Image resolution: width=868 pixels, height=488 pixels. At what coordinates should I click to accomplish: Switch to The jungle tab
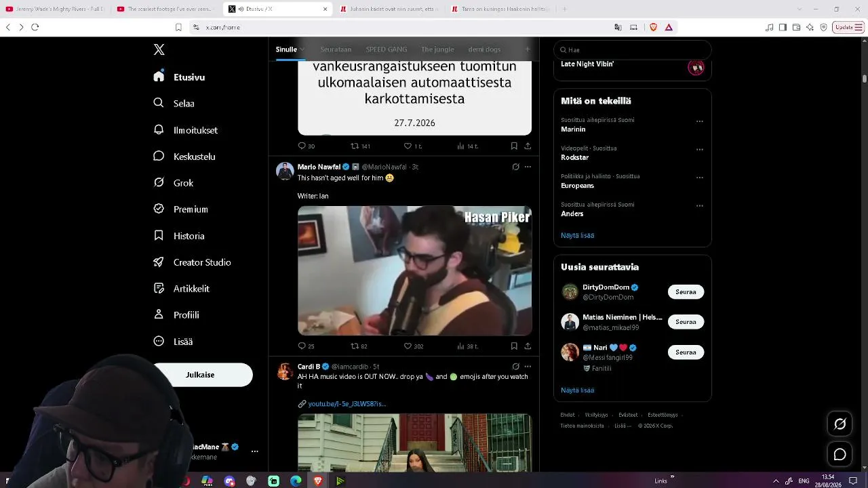pos(437,49)
